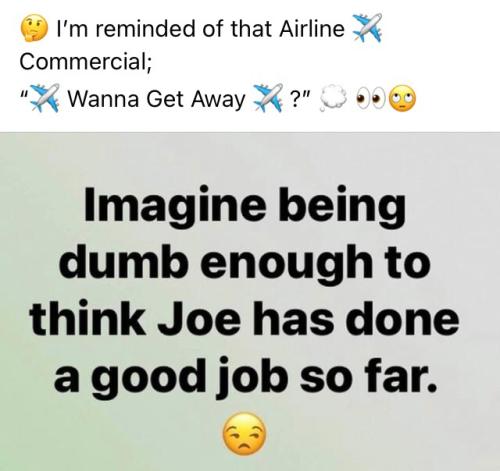500x471 pixels.
Task: Click the question mark after the airplane
Action: click(296, 100)
